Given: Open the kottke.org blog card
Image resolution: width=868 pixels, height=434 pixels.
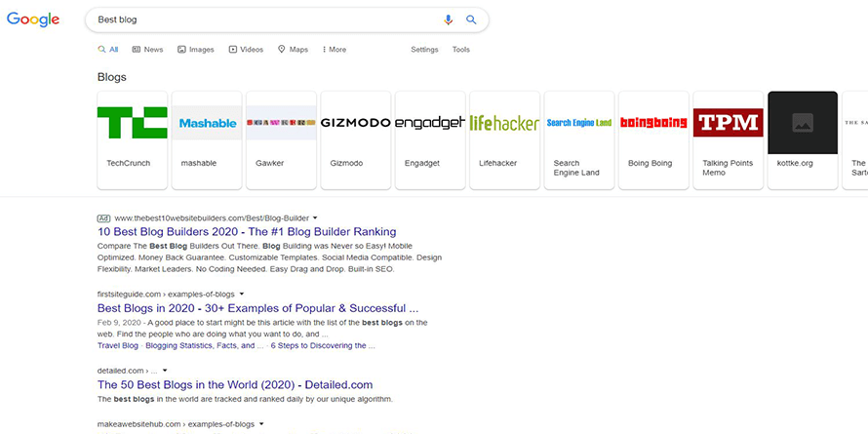Looking at the screenshot, I should [802, 140].
